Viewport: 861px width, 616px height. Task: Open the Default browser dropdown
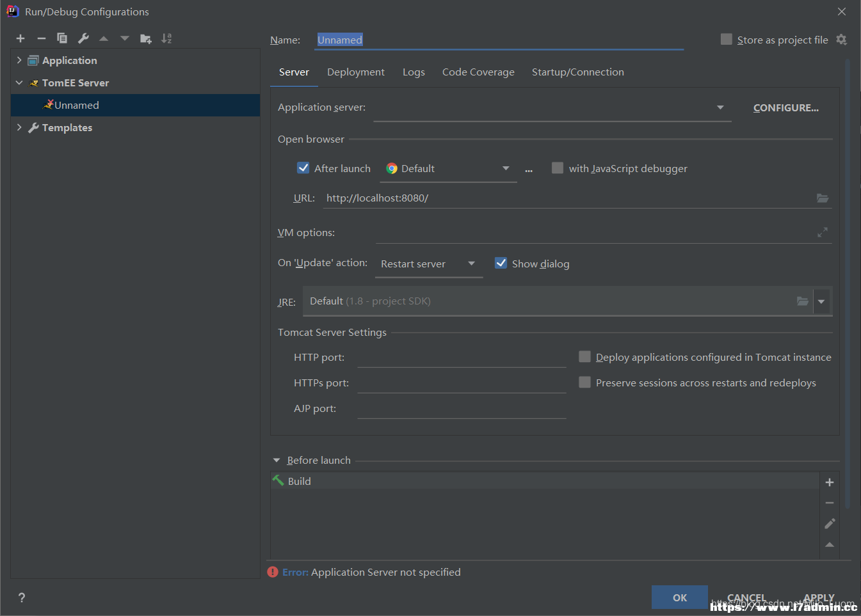coord(506,168)
